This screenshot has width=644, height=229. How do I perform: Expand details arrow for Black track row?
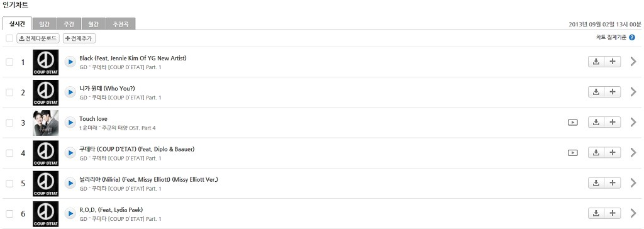[633, 62]
